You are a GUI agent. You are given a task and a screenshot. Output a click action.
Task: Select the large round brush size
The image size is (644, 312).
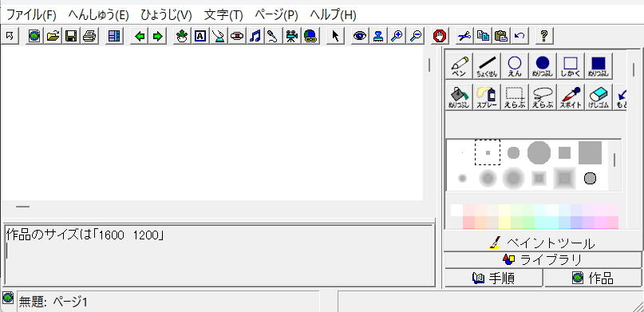[539, 152]
